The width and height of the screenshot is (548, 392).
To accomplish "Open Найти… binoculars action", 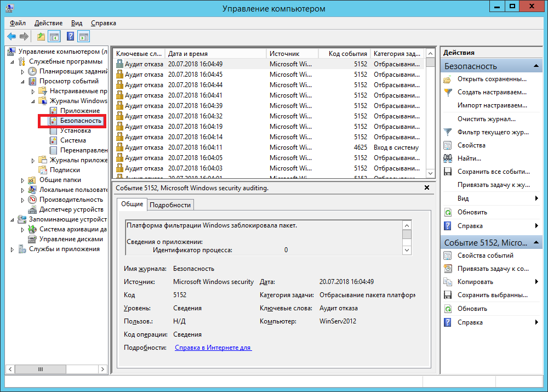I will coord(469,158).
